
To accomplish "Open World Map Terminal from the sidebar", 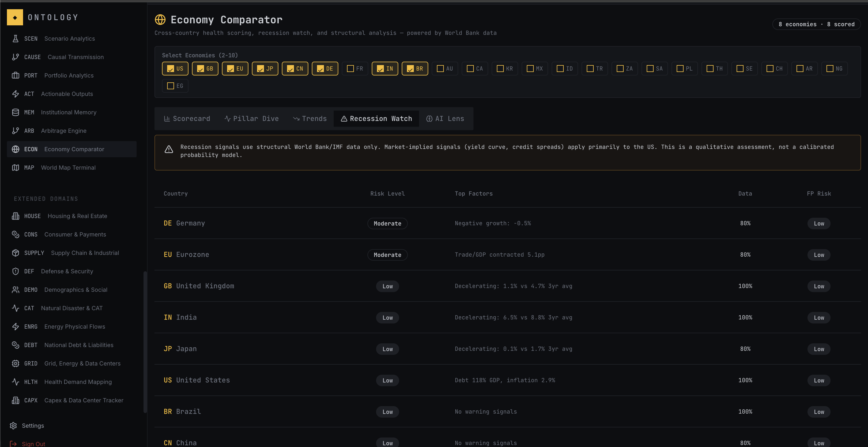I will (68, 167).
